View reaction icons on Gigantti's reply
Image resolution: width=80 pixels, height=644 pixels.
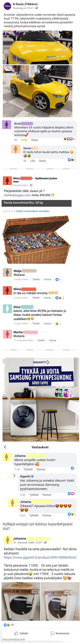(x=71, y=493)
